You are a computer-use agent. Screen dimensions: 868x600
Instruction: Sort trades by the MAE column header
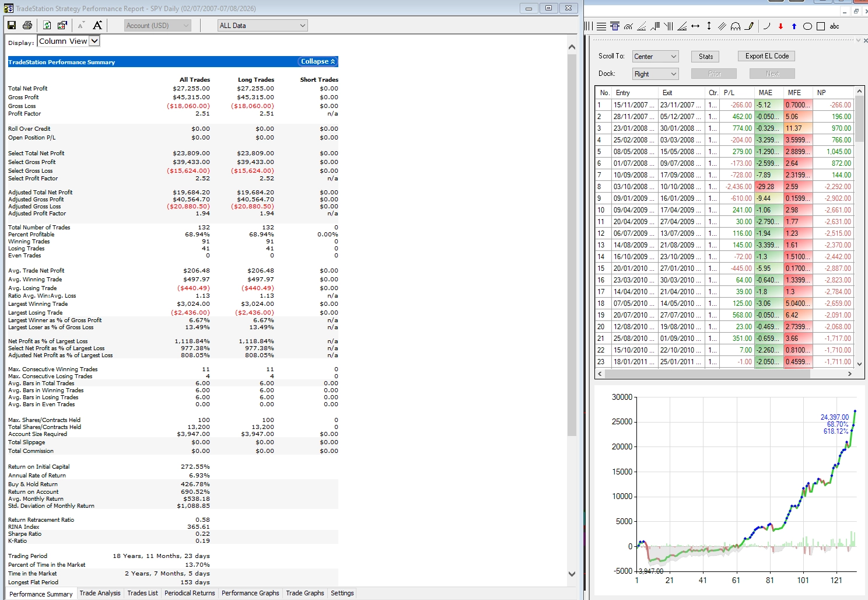pos(769,93)
